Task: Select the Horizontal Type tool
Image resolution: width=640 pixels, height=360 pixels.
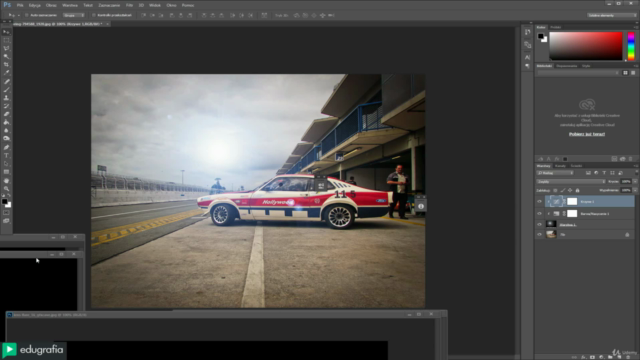Action: point(6,156)
